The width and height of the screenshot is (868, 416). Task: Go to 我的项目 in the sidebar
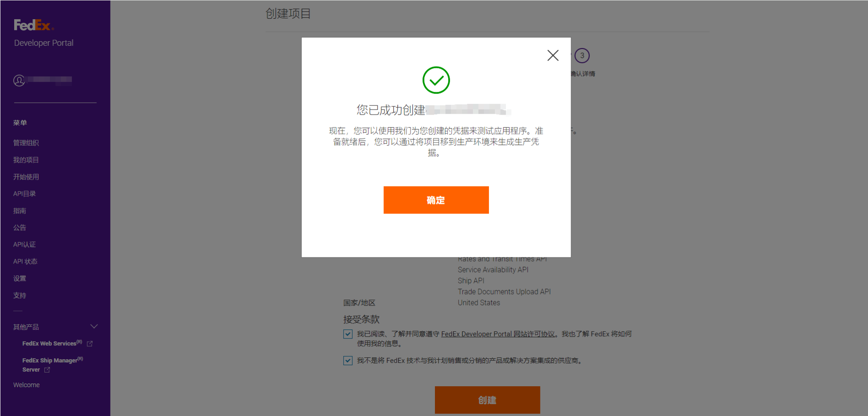26,160
